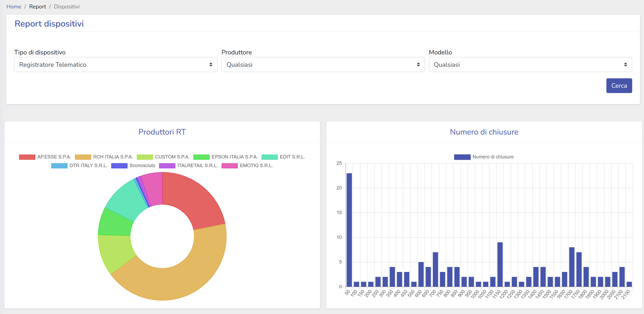Expand the Modello dropdown
This screenshot has height=314, width=644.
tap(530, 65)
